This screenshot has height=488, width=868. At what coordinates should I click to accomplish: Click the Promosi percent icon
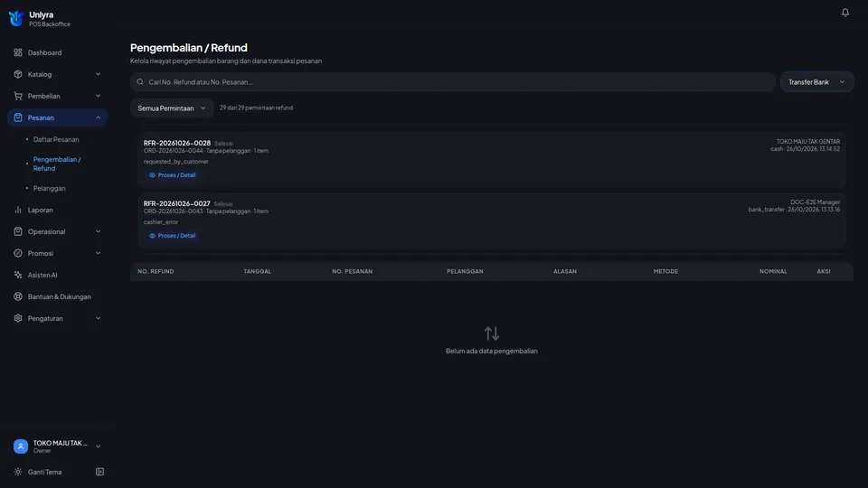[18, 253]
